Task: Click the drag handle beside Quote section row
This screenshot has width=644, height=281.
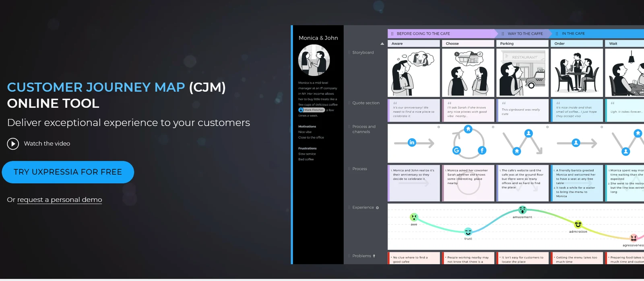Action: (x=349, y=103)
